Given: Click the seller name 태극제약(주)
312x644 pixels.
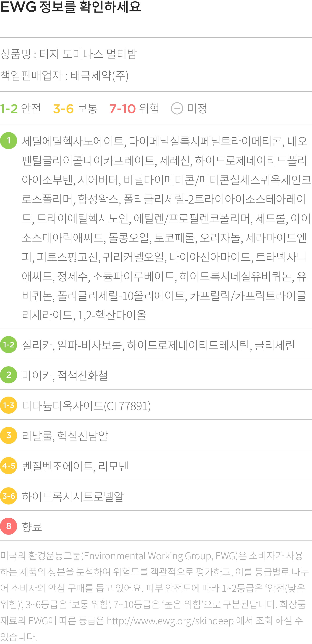Looking at the screenshot, I should tap(99, 76).
